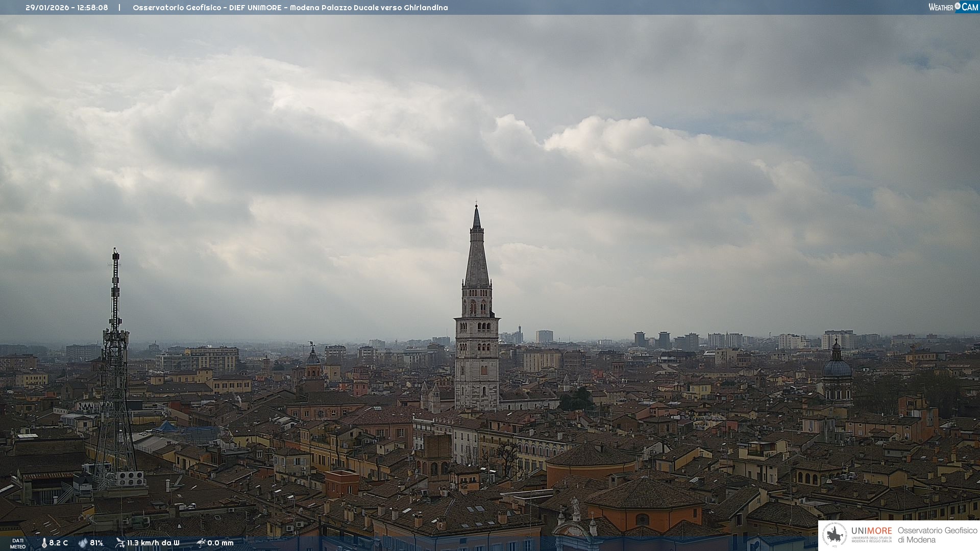980x551 pixels.
Task: Click the 0.0 mm rainfall value
Action: coord(220,543)
